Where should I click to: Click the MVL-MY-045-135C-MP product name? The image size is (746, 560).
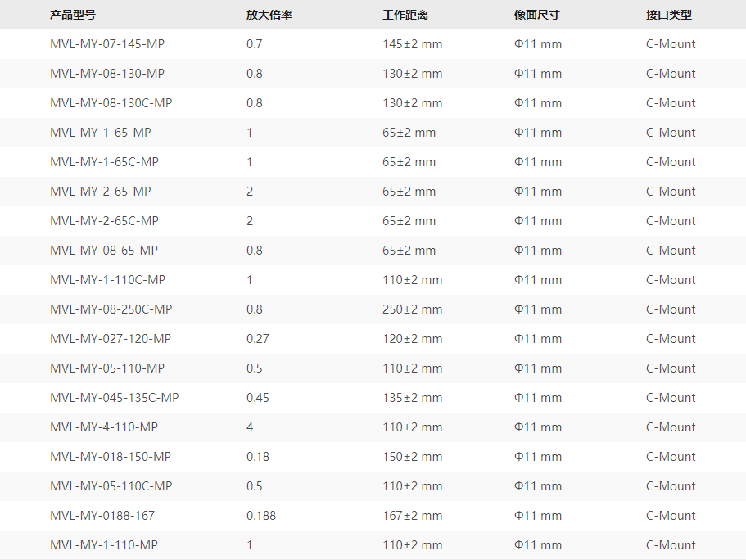tap(114, 398)
